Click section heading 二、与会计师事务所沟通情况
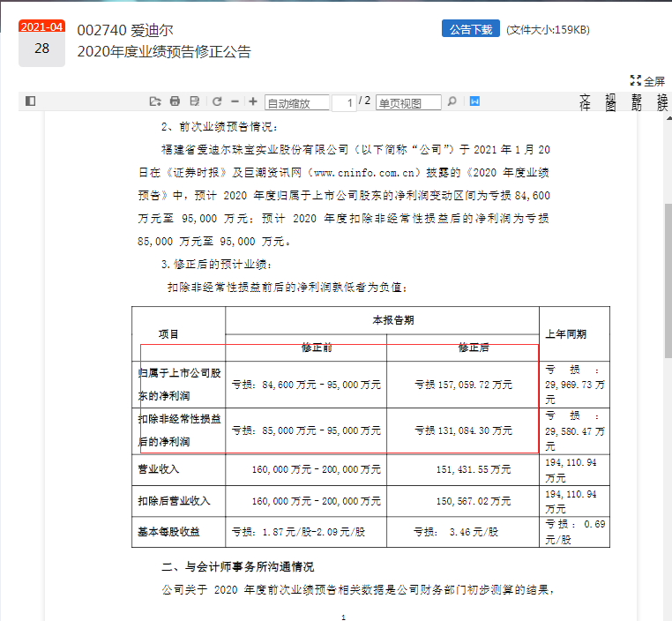The width and height of the screenshot is (672, 621). pyautogui.click(x=238, y=567)
